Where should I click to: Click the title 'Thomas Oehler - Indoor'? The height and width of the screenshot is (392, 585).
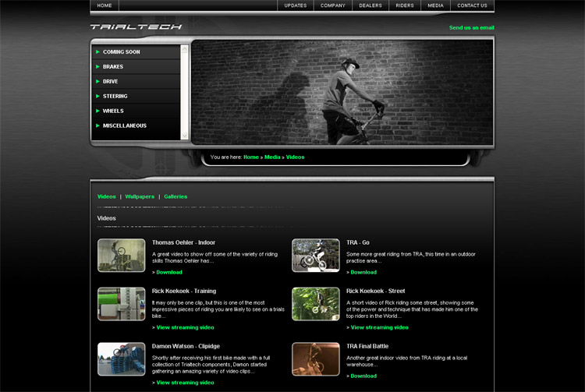pyautogui.click(x=183, y=242)
